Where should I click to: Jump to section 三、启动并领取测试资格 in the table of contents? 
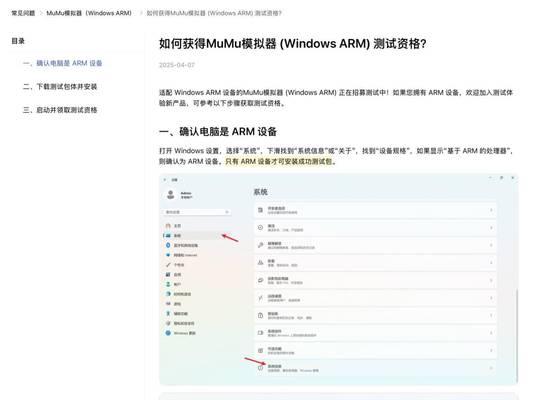tap(60, 110)
